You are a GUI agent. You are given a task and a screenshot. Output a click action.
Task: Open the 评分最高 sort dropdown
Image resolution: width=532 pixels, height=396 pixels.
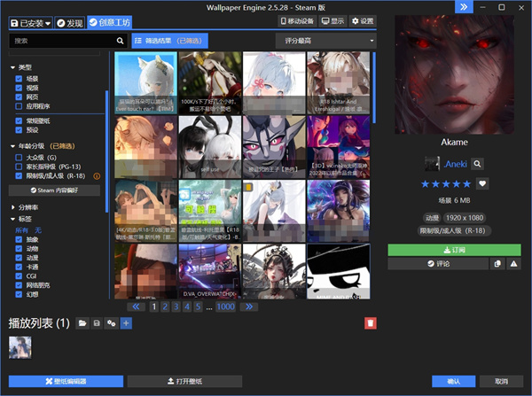pyautogui.click(x=326, y=41)
